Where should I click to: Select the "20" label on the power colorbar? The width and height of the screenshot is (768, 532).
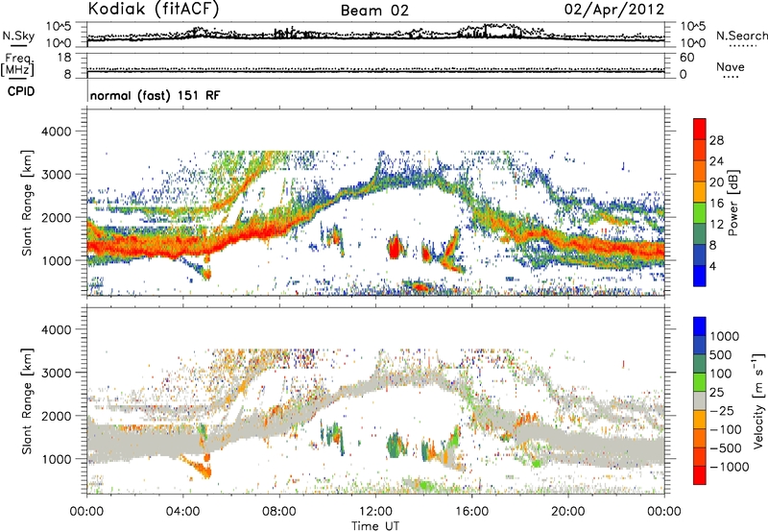716,182
